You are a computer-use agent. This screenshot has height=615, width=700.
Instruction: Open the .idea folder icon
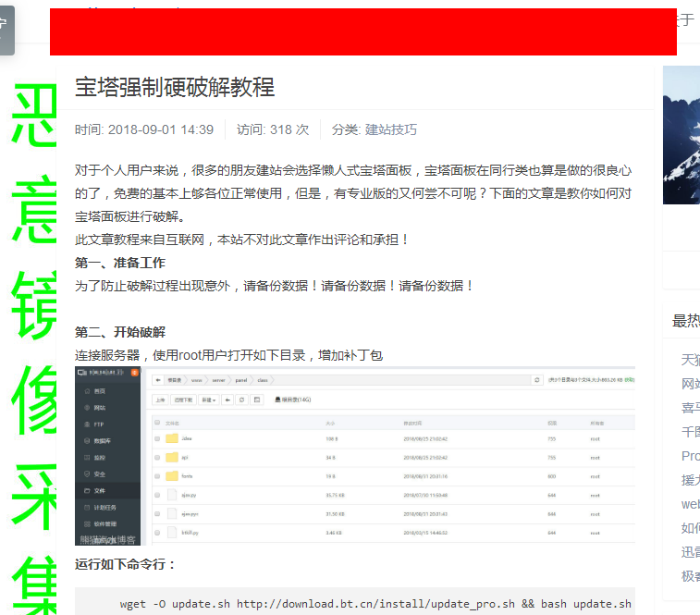pos(172,438)
